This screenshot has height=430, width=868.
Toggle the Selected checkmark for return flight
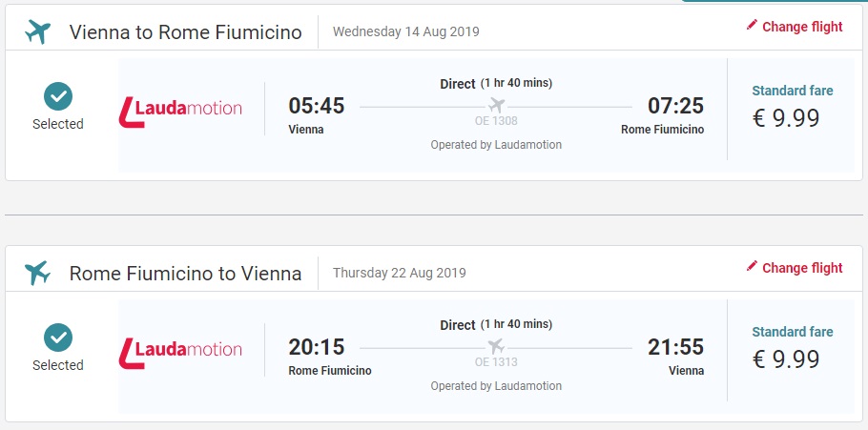click(x=58, y=338)
